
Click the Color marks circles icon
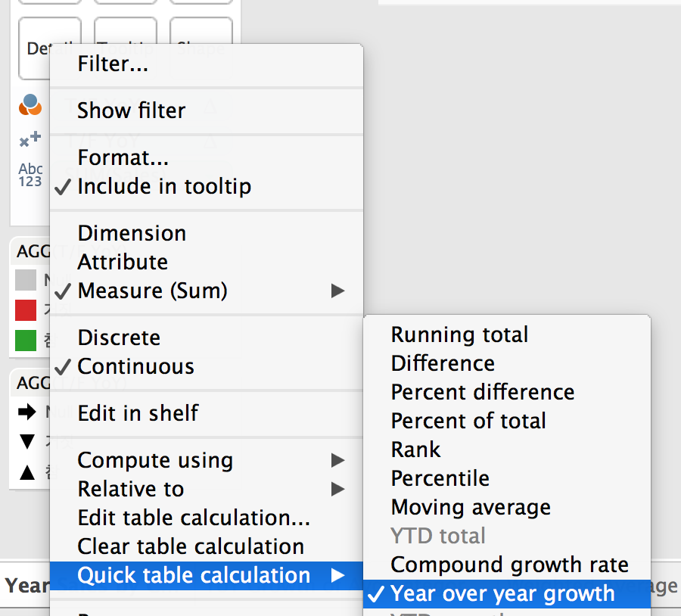tap(30, 105)
